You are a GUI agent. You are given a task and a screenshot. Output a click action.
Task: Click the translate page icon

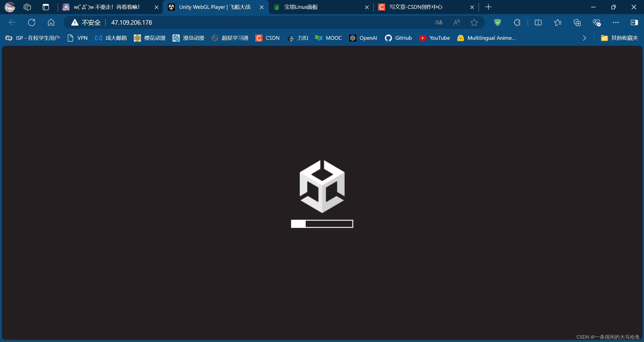pos(439,22)
